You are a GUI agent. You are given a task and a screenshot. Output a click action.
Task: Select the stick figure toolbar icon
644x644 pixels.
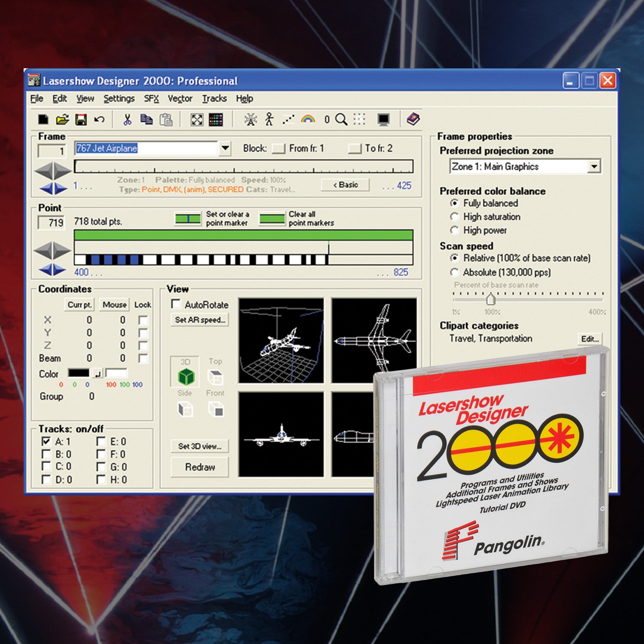pyautogui.click(x=269, y=119)
